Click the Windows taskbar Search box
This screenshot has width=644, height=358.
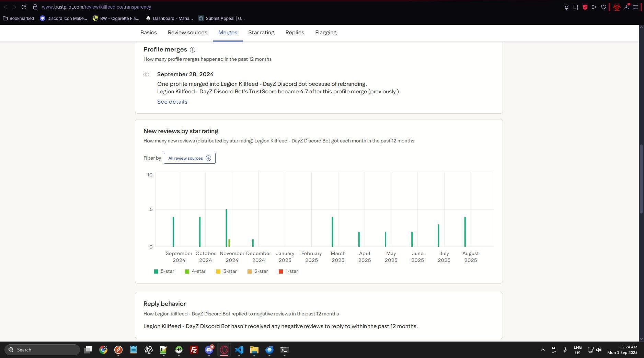(42, 350)
